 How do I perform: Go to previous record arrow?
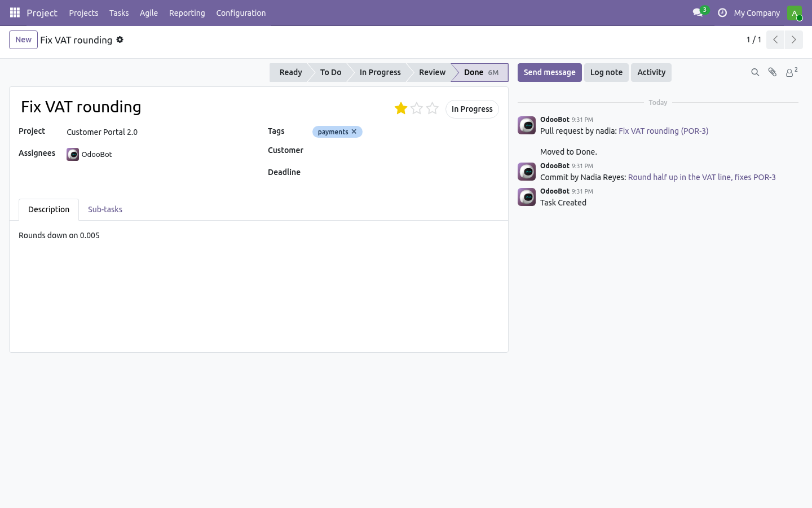coord(775,40)
